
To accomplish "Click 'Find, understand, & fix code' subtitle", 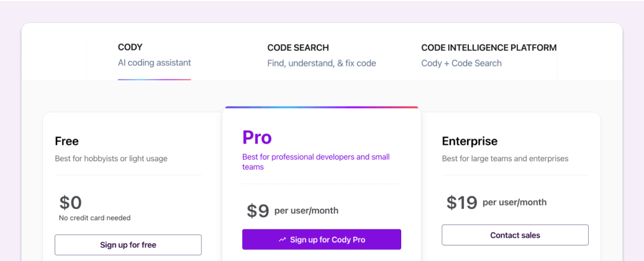I will tap(322, 63).
